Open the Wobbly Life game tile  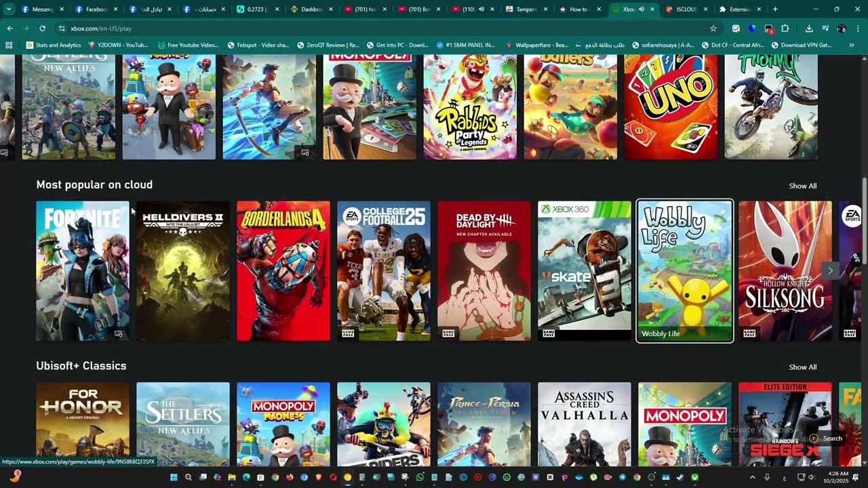(685, 270)
